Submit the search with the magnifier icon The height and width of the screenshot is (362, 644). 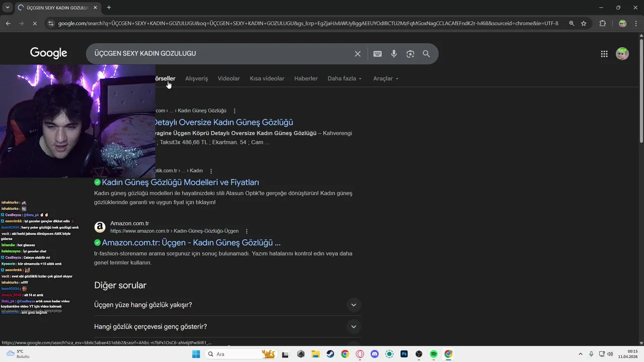pos(426,54)
